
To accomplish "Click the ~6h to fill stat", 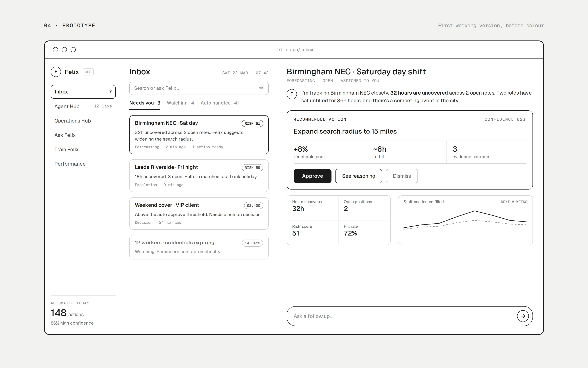I will point(407,152).
